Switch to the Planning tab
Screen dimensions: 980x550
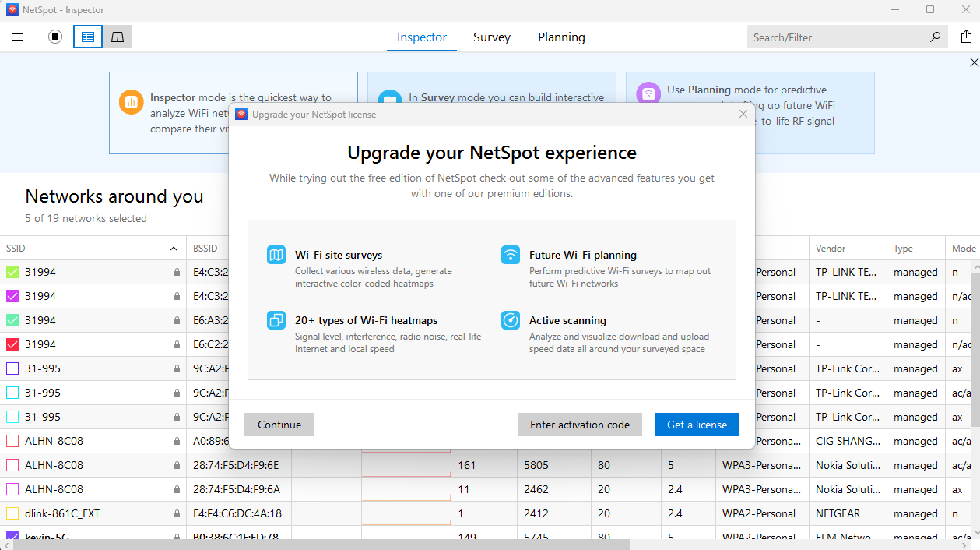(x=561, y=37)
